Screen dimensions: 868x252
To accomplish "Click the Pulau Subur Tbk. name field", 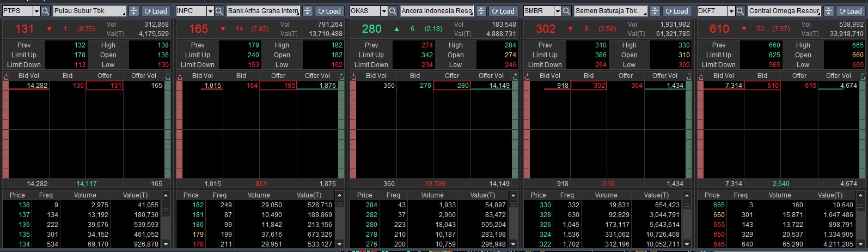I will pyautogui.click(x=89, y=11).
